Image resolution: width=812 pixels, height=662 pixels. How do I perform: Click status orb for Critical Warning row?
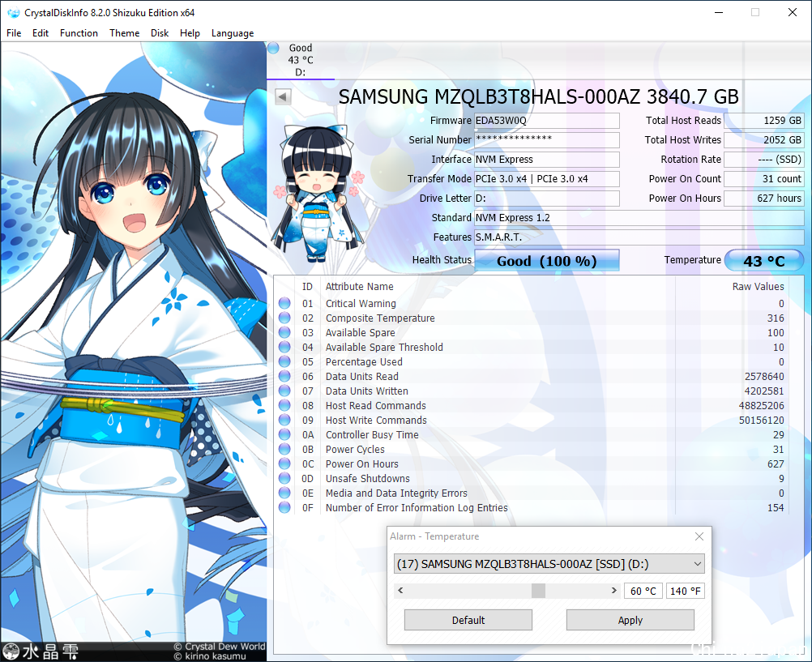pyautogui.click(x=284, y=303)
